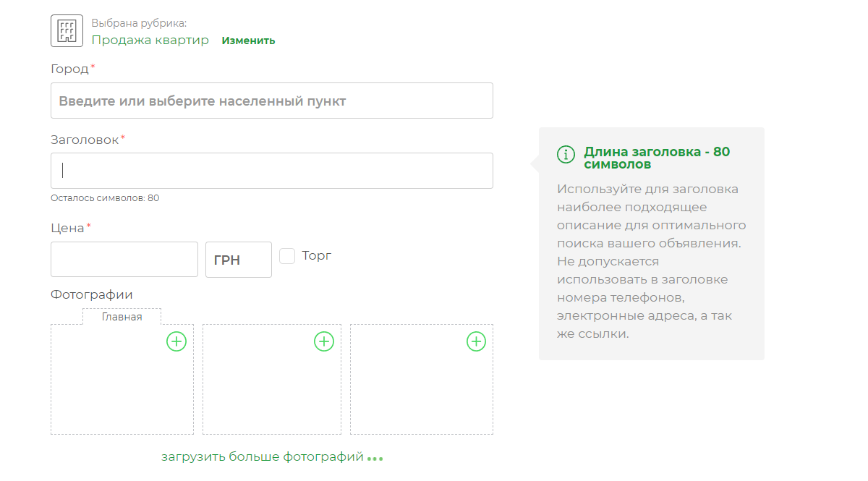Enable the Торг checkbox
The width and height of the screenshot is (868, 481).
coord(287,256)
